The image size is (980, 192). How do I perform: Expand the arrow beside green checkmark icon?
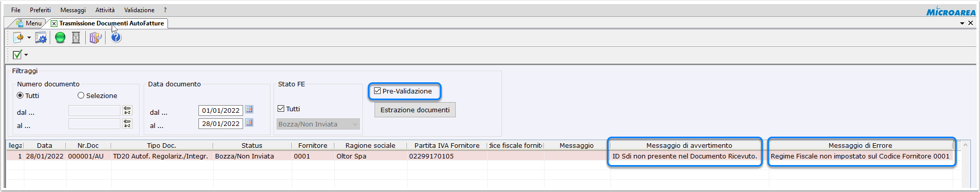[26, 55]
